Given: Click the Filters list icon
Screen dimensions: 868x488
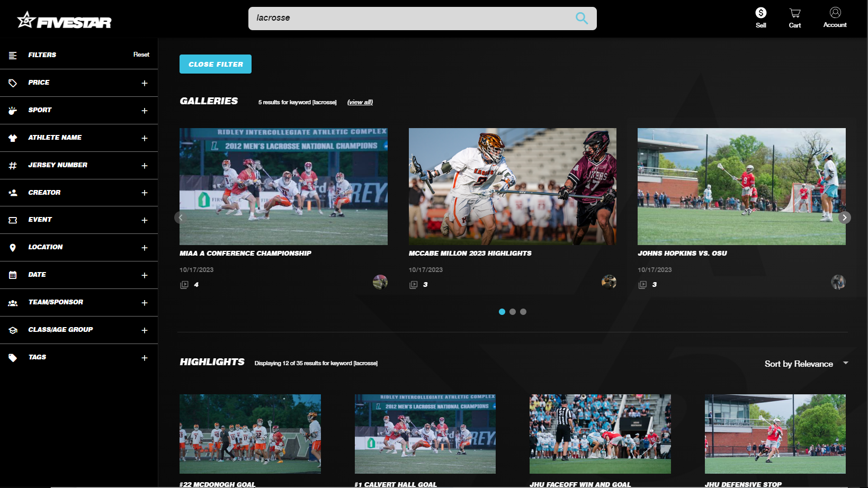Looking at the screenshot, I should pos(13,55).
